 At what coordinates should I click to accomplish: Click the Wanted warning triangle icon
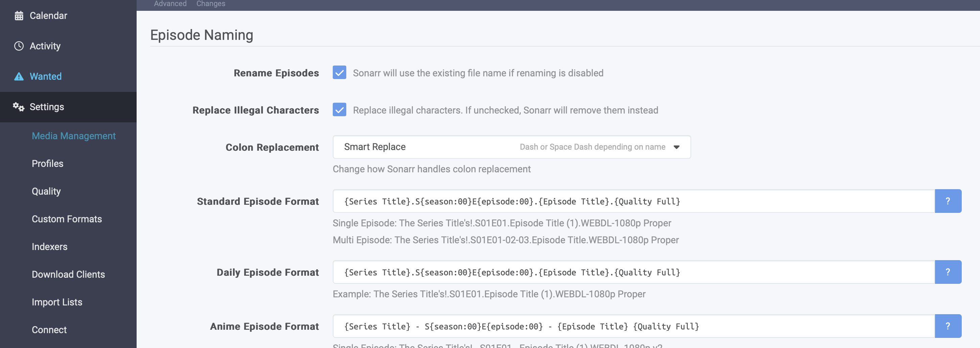[x=19, y=76]
